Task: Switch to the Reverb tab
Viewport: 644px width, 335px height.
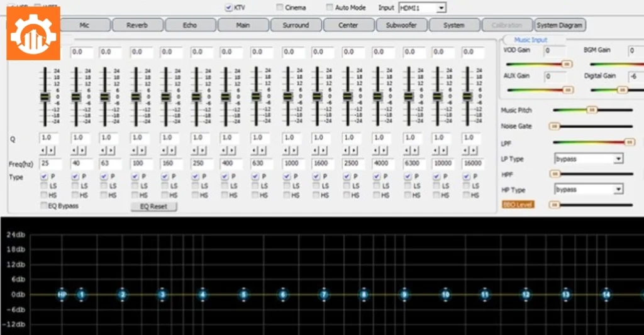Action: [x=137, y=25]
